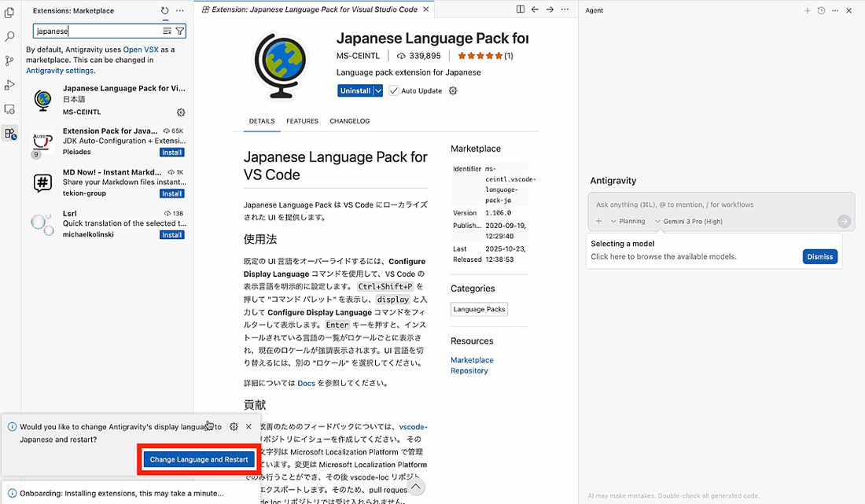Open the vscode-loc repository link
Screen dimensions: 865x504
(x=413, y=426)
